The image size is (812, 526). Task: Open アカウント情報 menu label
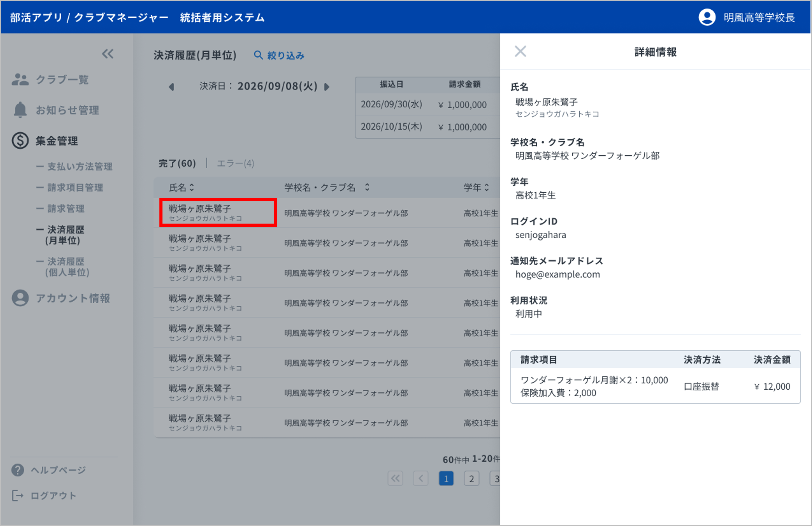click(x=73, y=298)
